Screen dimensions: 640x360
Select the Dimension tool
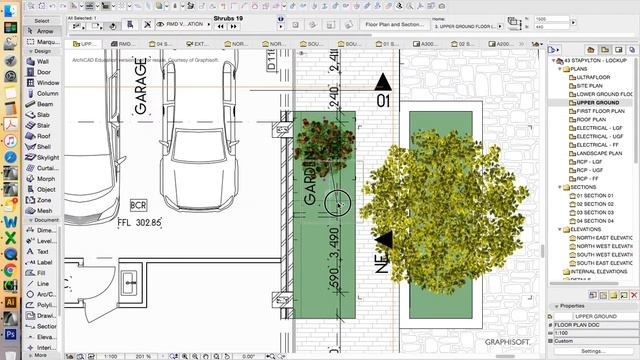click(41, 230)
